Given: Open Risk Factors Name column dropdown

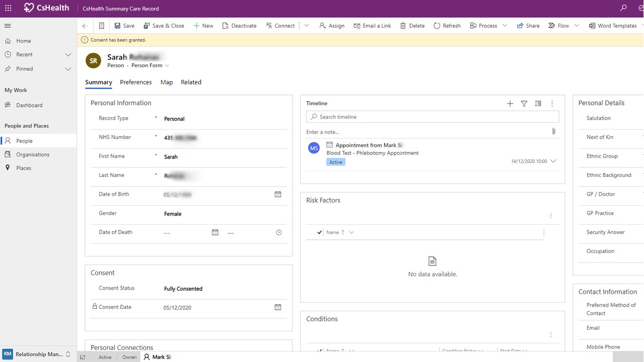Looking at the screenshot, I should click(351, 232).
